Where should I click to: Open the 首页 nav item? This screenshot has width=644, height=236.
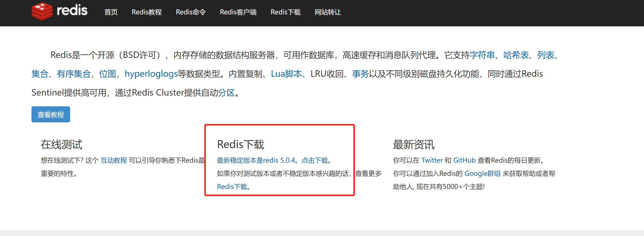click(111, 12)
